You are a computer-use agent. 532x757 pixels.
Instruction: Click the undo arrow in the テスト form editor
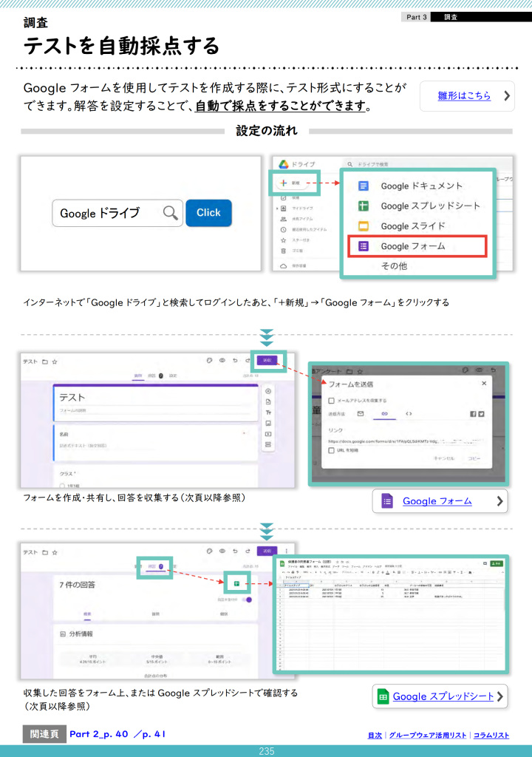(x=235, y=361)
